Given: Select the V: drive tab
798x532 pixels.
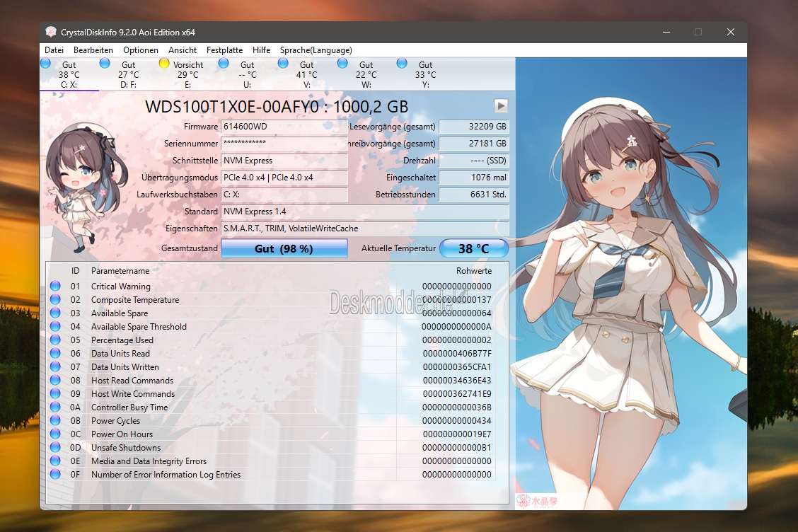Looking at the screenshot, I should tap(306, 74).
